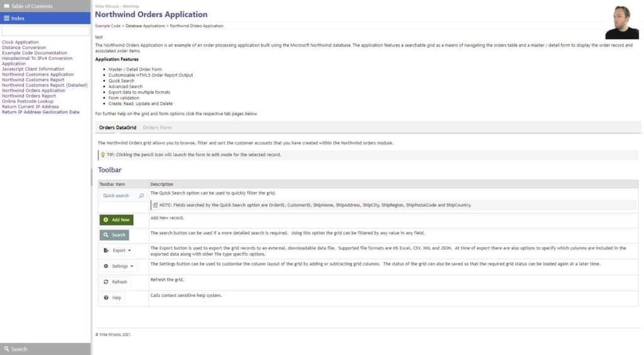Open the Example Code breadcrumb link

pyautogui.click(x=108, y=26)
